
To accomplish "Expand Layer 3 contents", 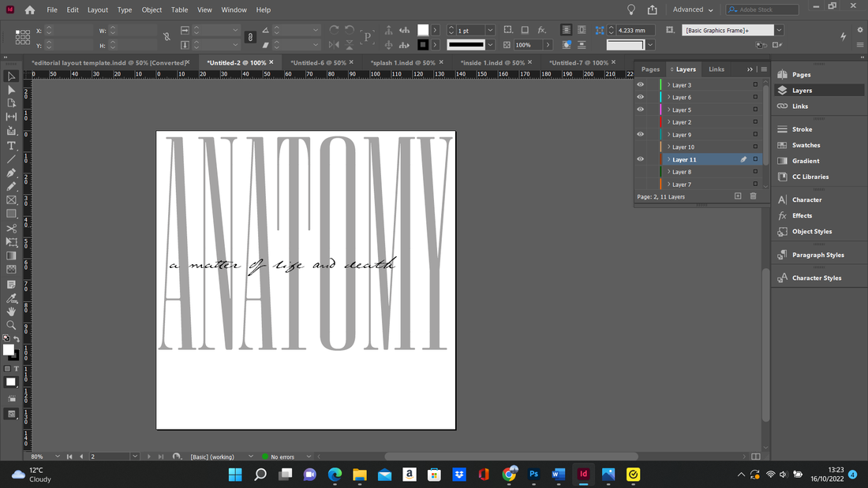I will pos(668,84).
